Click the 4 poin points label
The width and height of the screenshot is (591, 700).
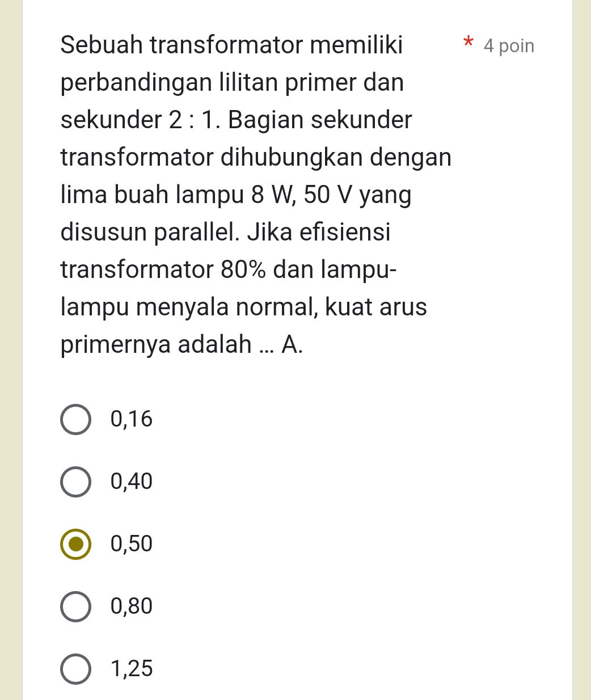click(508, 46)
